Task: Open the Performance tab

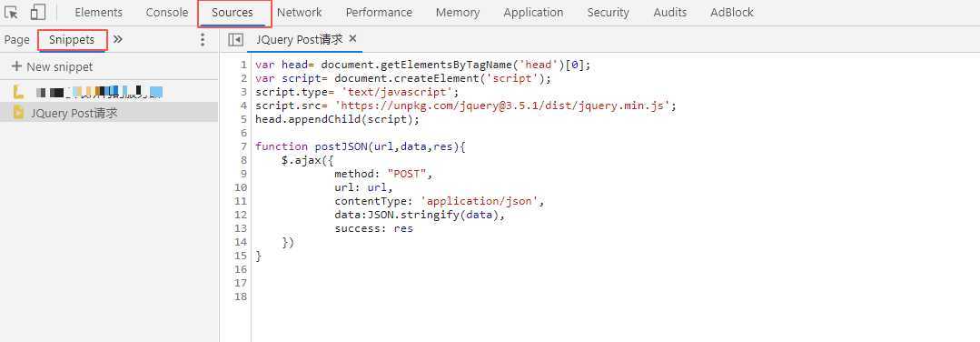Action: tap(379, 13)
